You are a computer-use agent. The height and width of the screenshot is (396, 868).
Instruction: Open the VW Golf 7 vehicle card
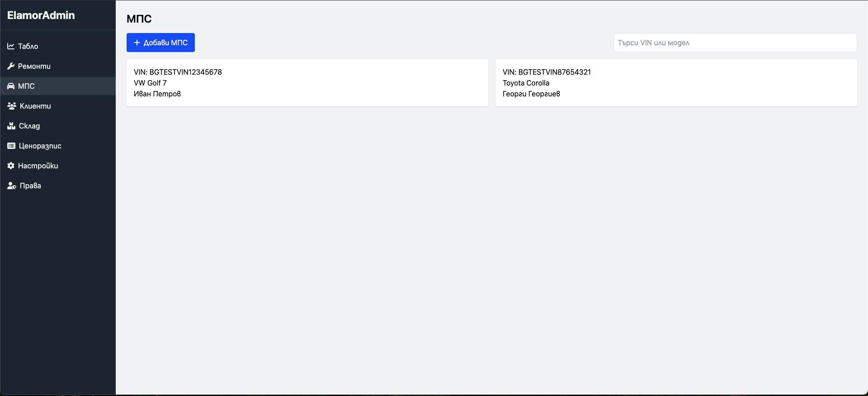(x=307, y=83)
